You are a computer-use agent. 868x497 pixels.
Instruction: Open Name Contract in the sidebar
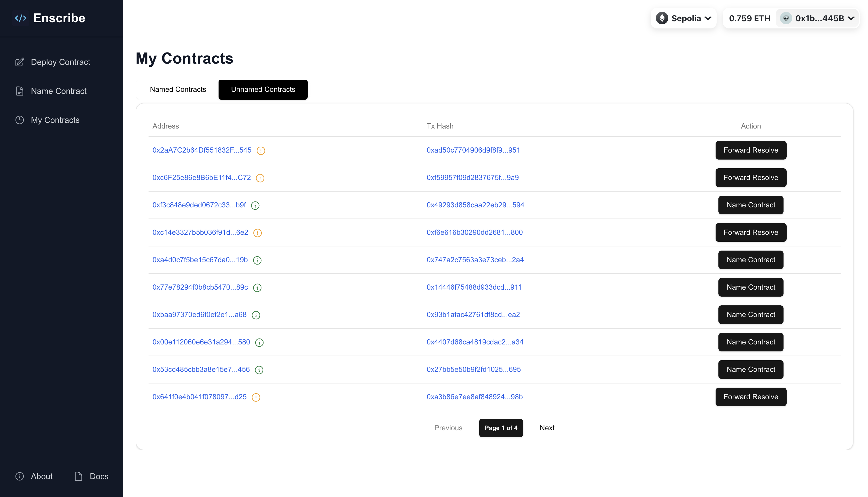click(59, 91)
